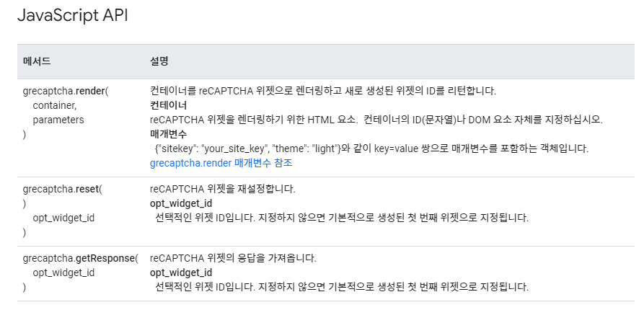Click bold opt_widget_id in reset description
Image resolution: width=644 pixels, height=310 pixels.
pos(181,203)
